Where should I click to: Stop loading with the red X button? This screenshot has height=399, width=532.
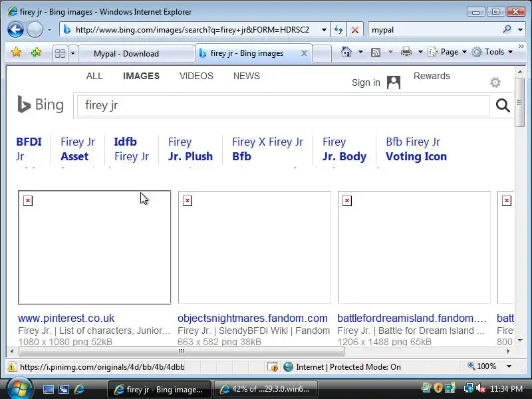[x=355, y=30]
